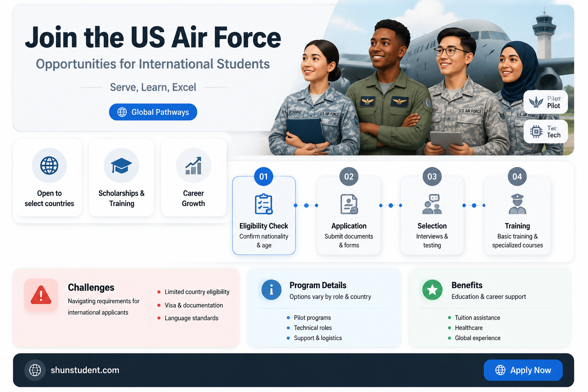
Task: Click the Training officer icon
Action: (x=517, y=204)
